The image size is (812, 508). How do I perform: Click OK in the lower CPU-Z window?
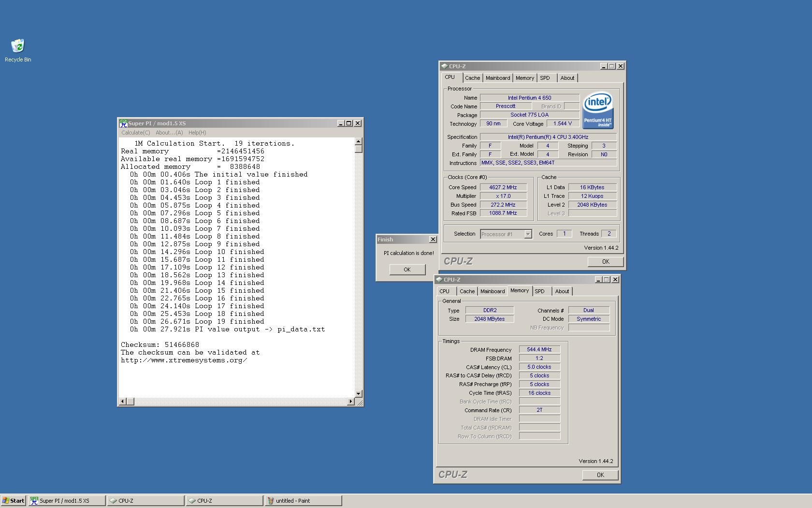600,475
